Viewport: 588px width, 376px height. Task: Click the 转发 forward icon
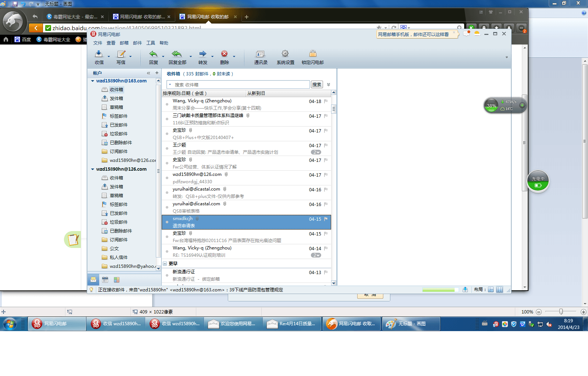(202, 54)
